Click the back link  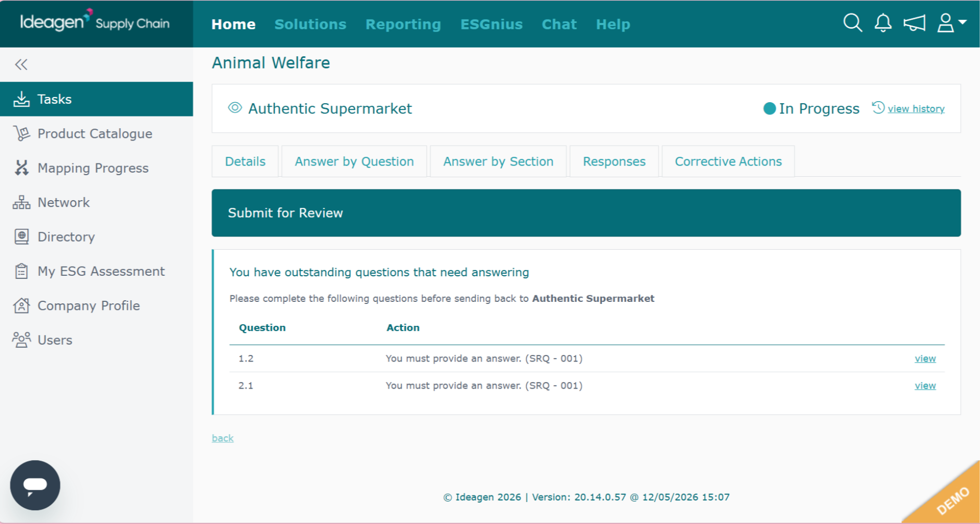pos(223,438)
